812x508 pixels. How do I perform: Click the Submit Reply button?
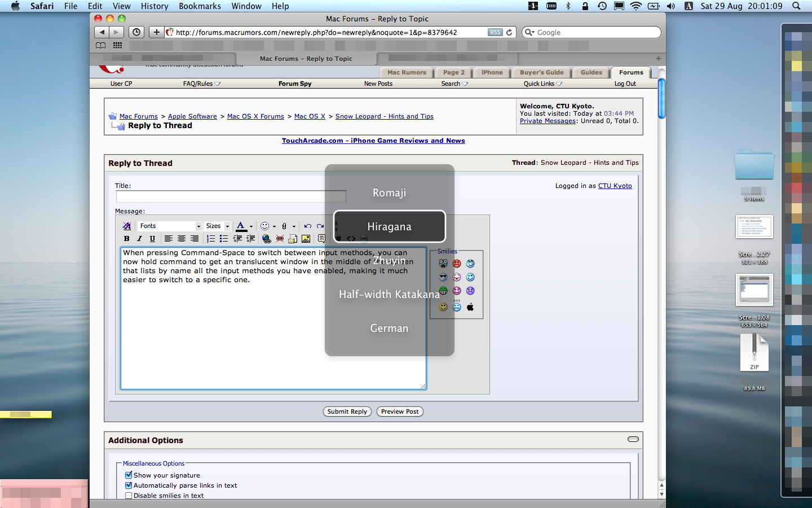(347, 411)
